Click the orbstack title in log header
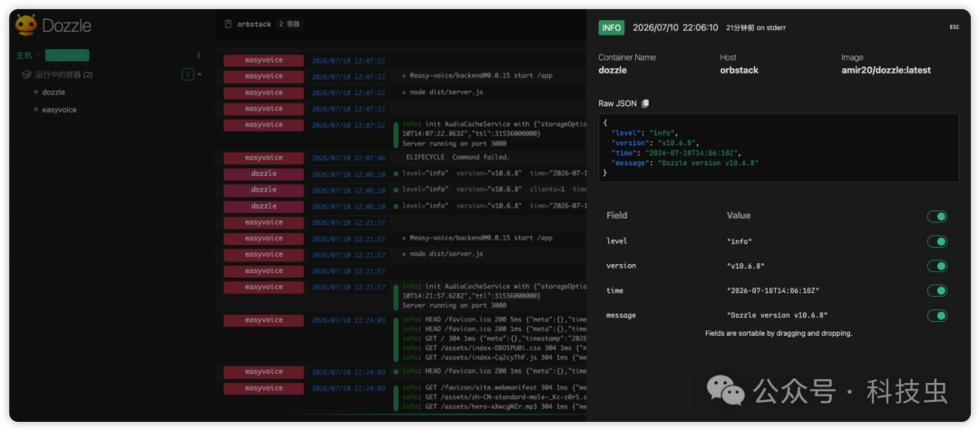Viewport: 980px width, 431px height. click(x=254, y=24)
